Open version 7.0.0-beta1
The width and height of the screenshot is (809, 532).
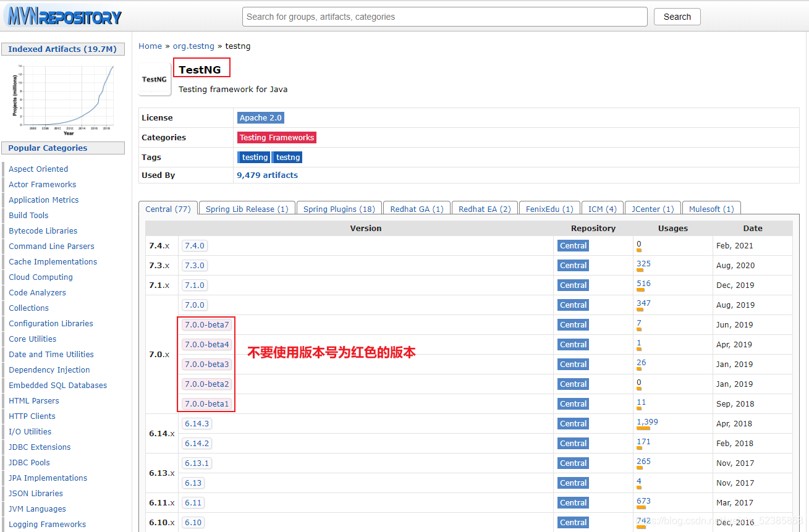(x=206, y=403)
